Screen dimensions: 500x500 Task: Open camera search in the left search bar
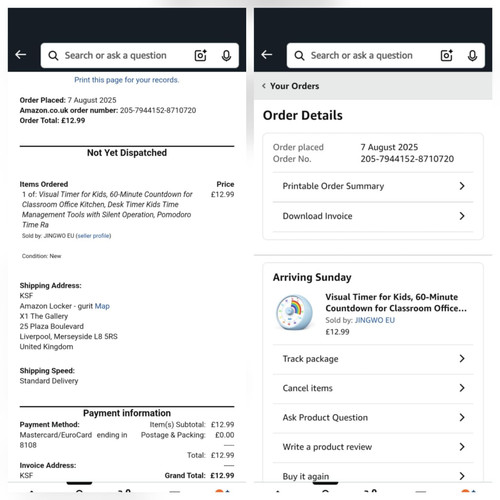pos(201,55)
